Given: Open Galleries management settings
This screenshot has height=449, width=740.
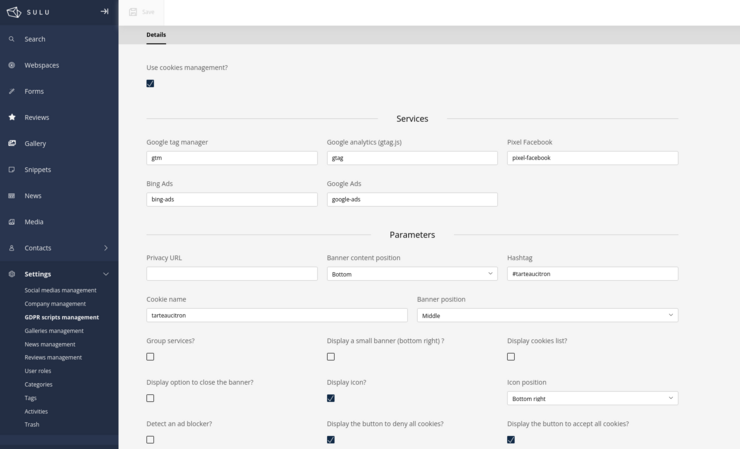Looking at the screenshot, I should coord(54,331).
